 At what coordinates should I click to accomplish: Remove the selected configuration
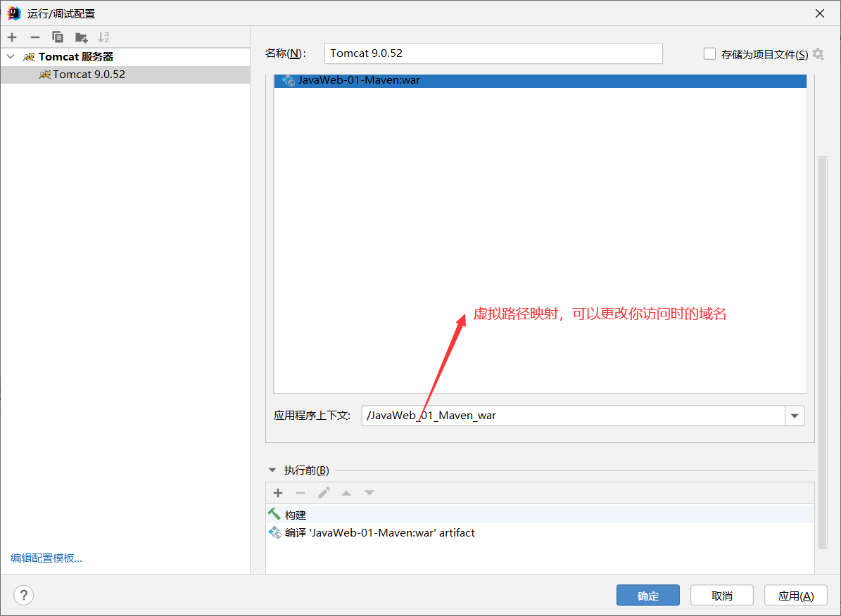[x=35, y=37]
